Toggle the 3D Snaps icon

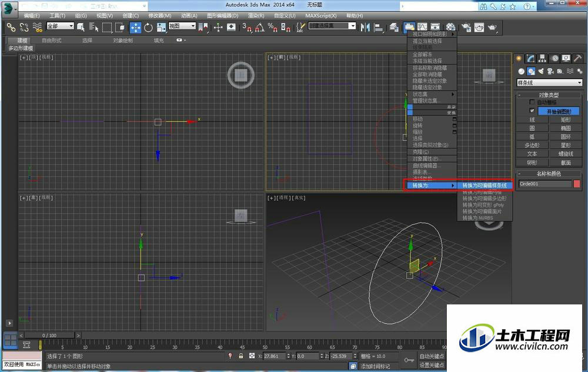[x=246, y=28]
